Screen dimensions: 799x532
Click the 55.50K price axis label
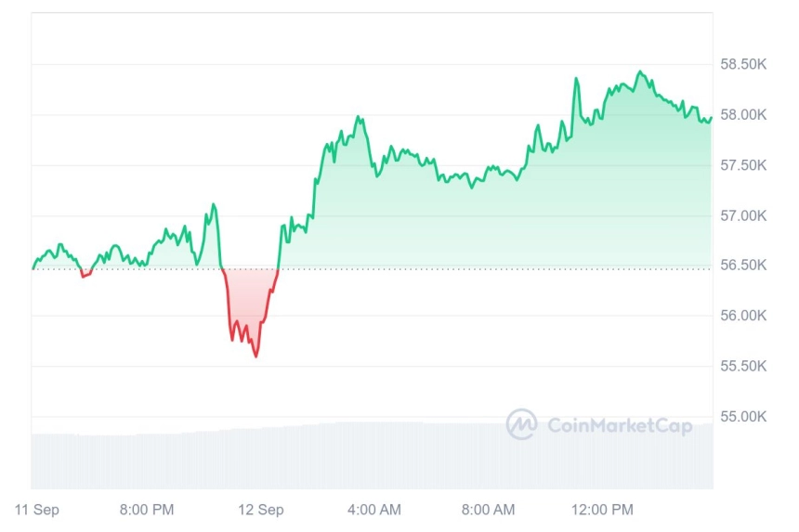click(x=743, y=366)
